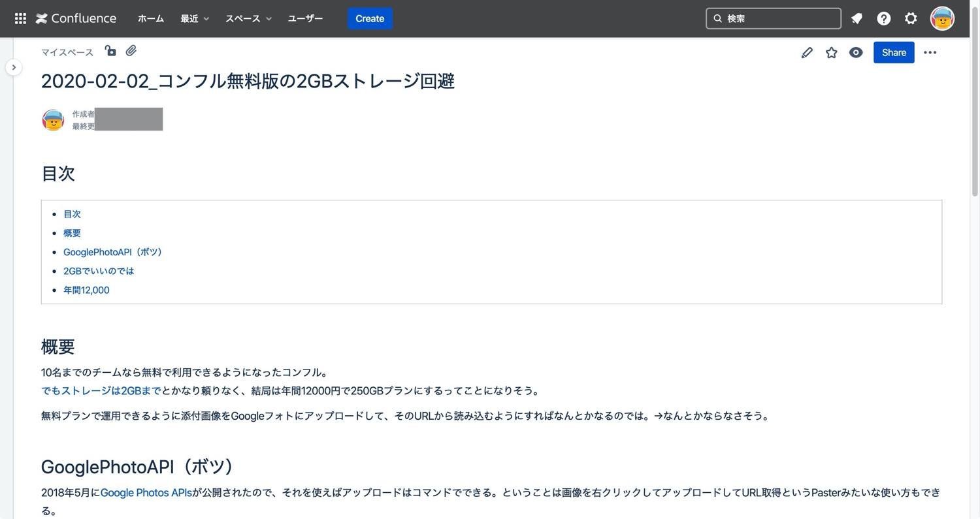Screen dimensions: 980x519
Task: Jump to 2GBでいいのでは section link
Action: pos(99,271)
